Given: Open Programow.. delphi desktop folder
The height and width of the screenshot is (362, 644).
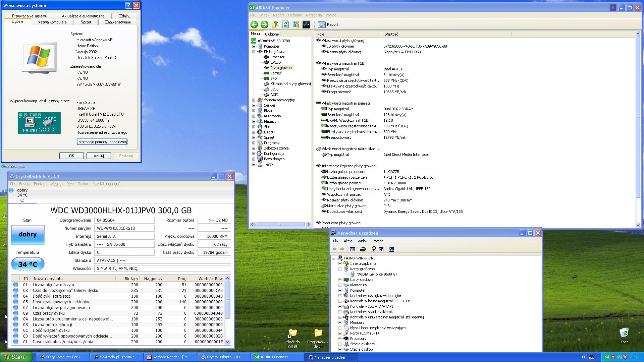Looking at the screenshot, I should coord(318,338).
